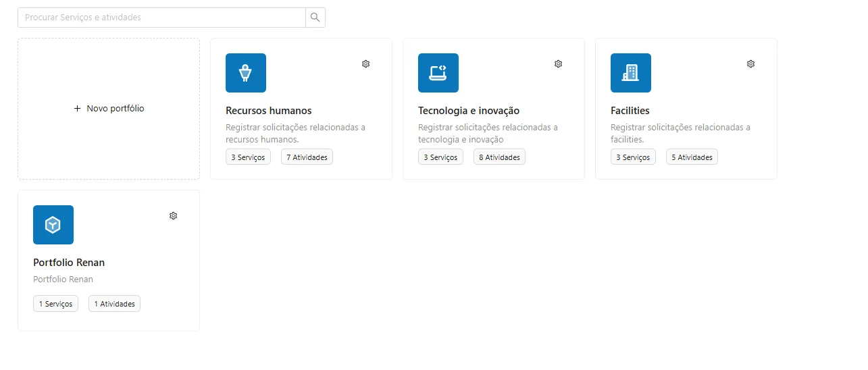Open settings gear on Portfolio Renan card

coord(174,216)
